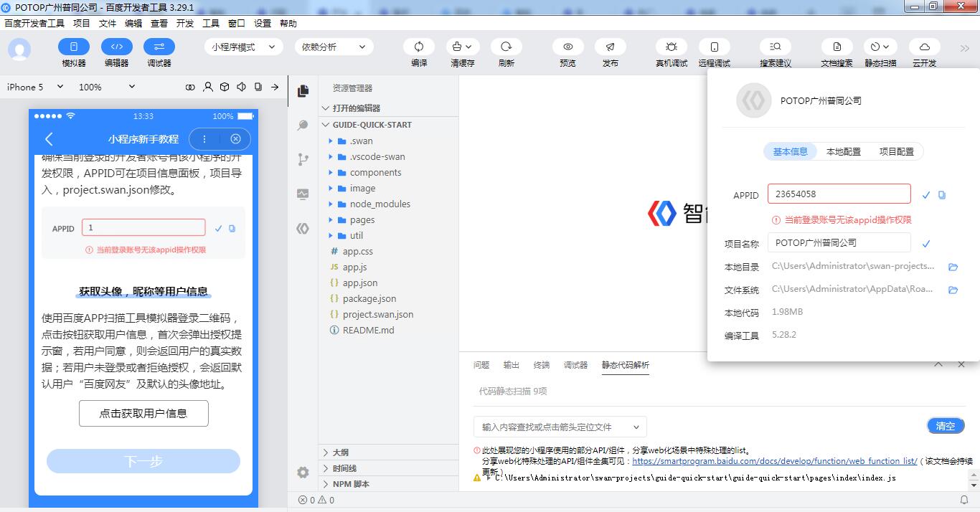The image size is (980, 512).
Task: Open 本地目录 folder icon
Action: (953, 267)
